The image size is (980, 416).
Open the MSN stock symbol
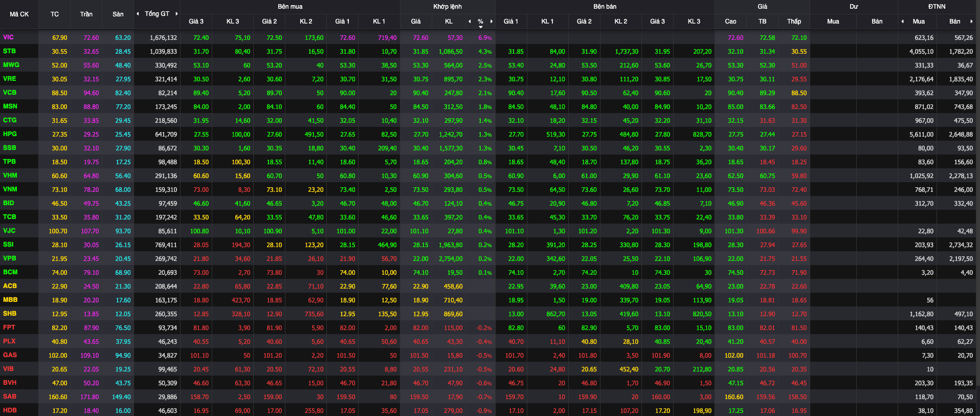[x=10, y=106]
